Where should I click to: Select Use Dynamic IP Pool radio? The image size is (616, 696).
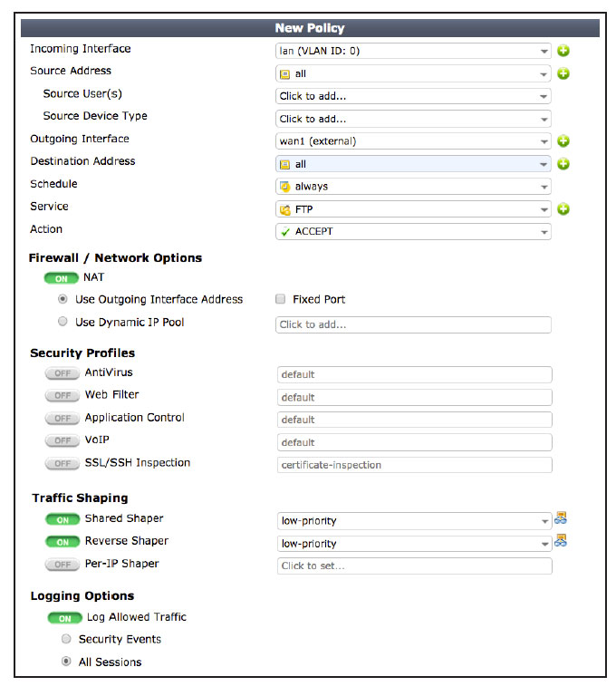[63, 321]
